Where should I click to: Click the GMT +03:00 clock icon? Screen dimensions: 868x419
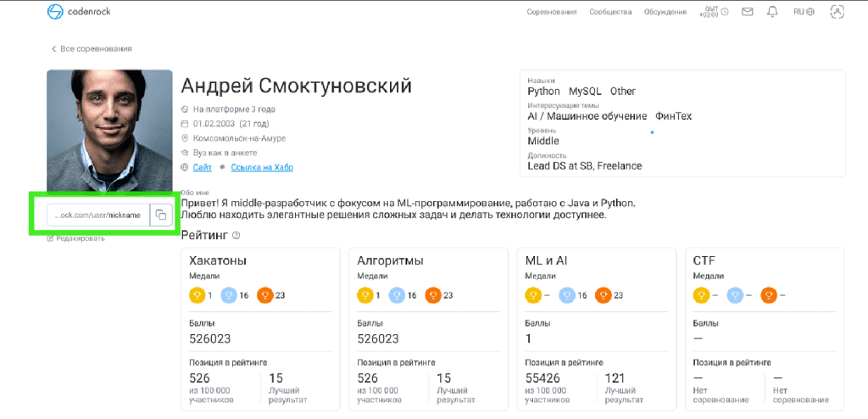pyautogui.click(x=724, y=12)
